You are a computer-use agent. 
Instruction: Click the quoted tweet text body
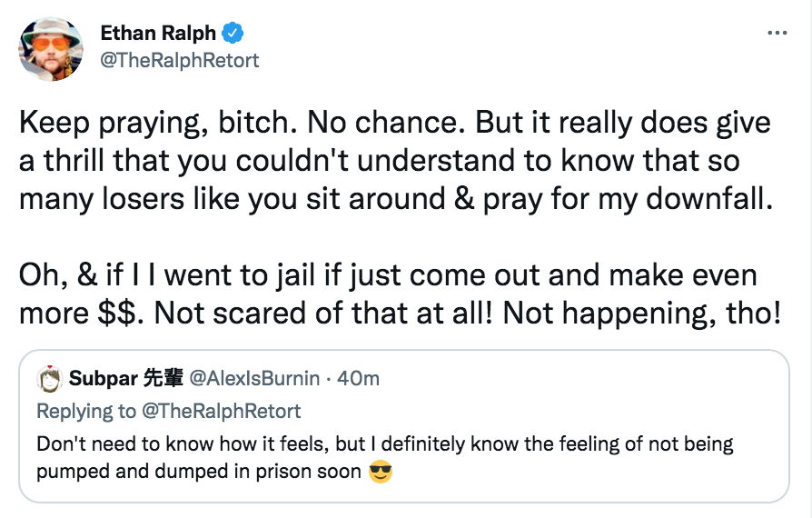(x=385, y=458)
